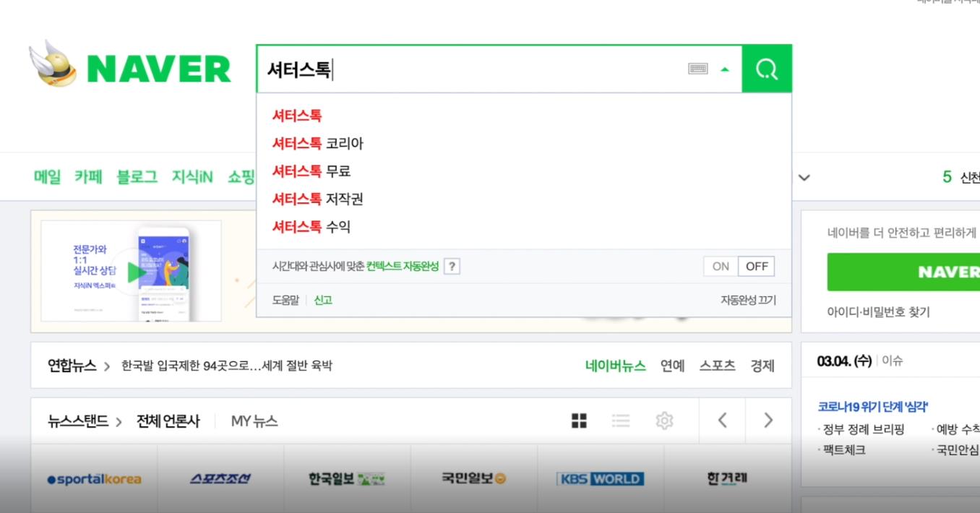Open 정부 정례 브리핑 link
This screenshot has height=513, width=980.
tap(864, 429)
